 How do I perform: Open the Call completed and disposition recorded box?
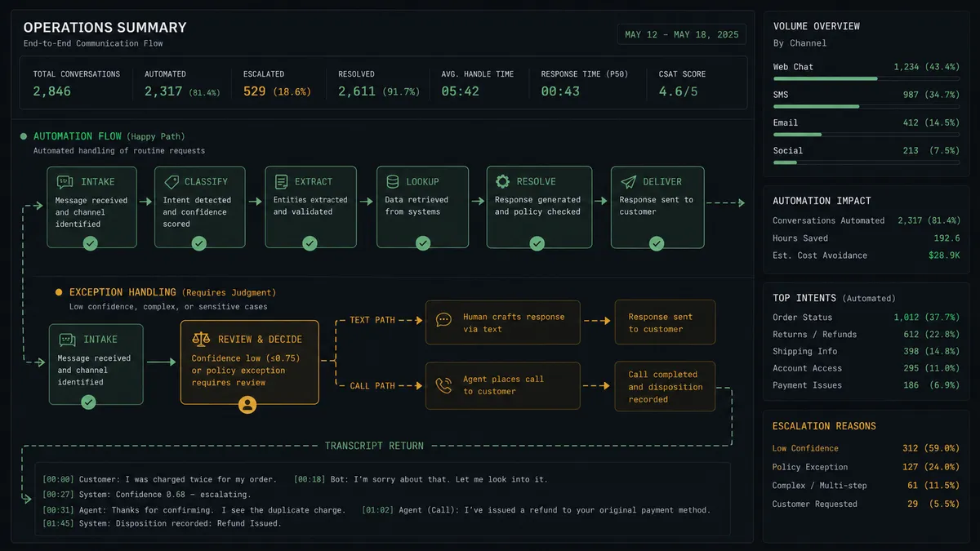[665, 386]
